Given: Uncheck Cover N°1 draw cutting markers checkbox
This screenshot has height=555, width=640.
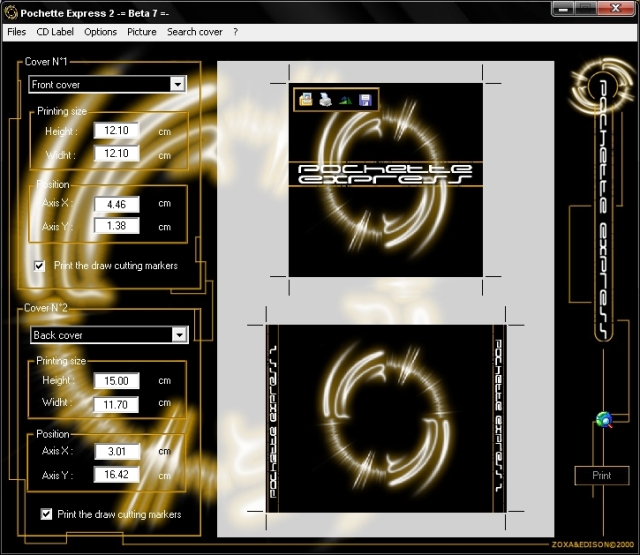Looking at the screenshot, I should [x=39, y=266].
